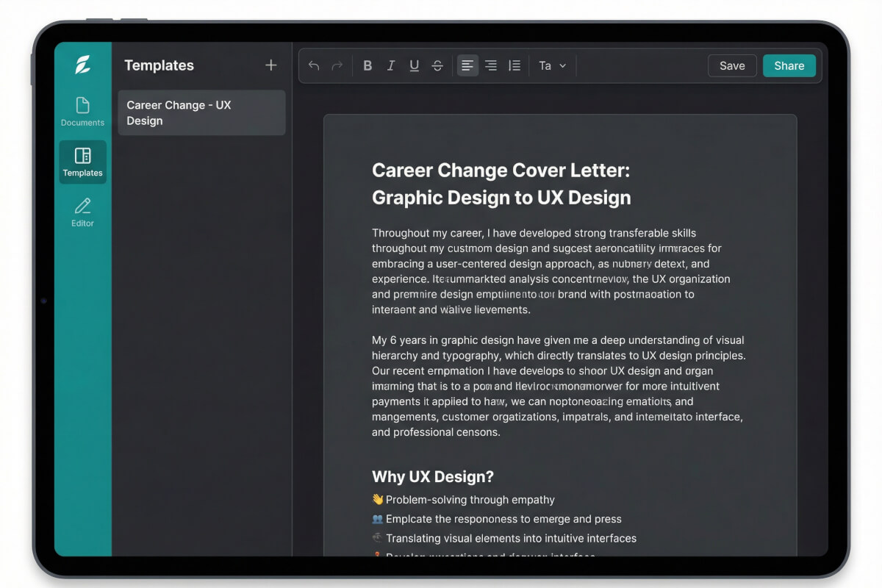
Task: Click the app logo in sidebar
Action: pos(82,65)
